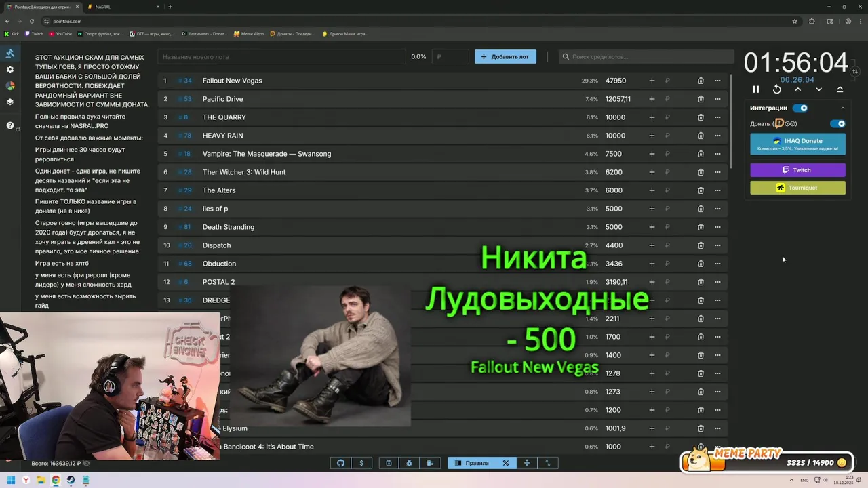
Task: Focus the new lot name field
Action: [x=281, y=57]
